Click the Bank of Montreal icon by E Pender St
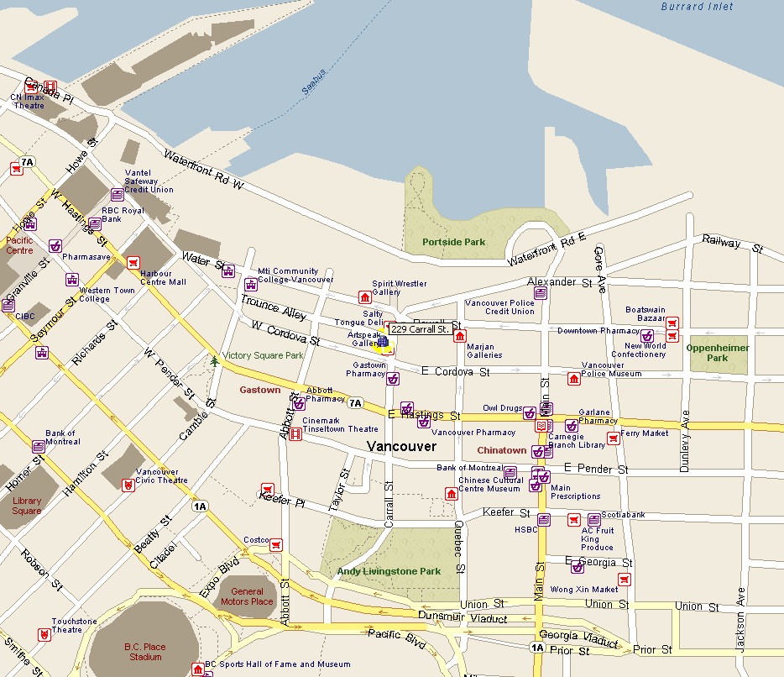784x677 pixels. (x=510, y=472)
